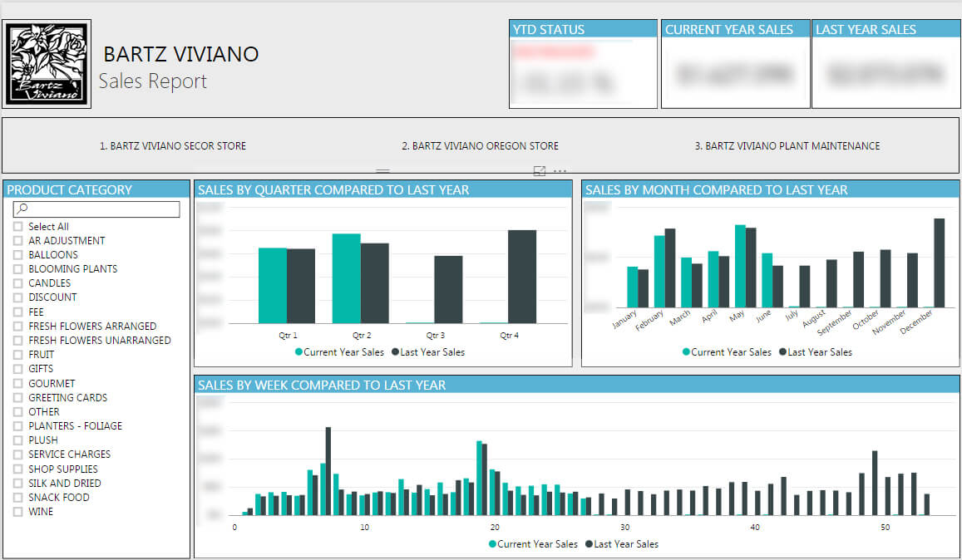The height and width of the screenshot is (560, 962).
Task: Click the Sales Report subtitle
Action: click(x=153, y=81)
